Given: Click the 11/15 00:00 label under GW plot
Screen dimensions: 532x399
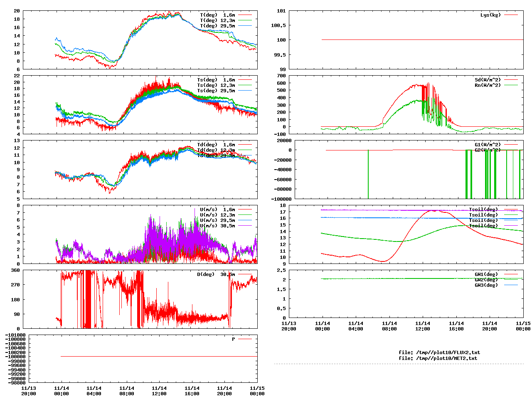Looking at the screenshot, I should (x=523, y=326).
